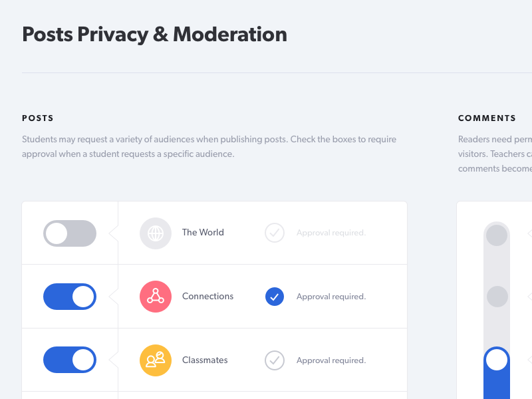Click the pink Connections network icon
The image size is (532, 399).
pos(156,297)
